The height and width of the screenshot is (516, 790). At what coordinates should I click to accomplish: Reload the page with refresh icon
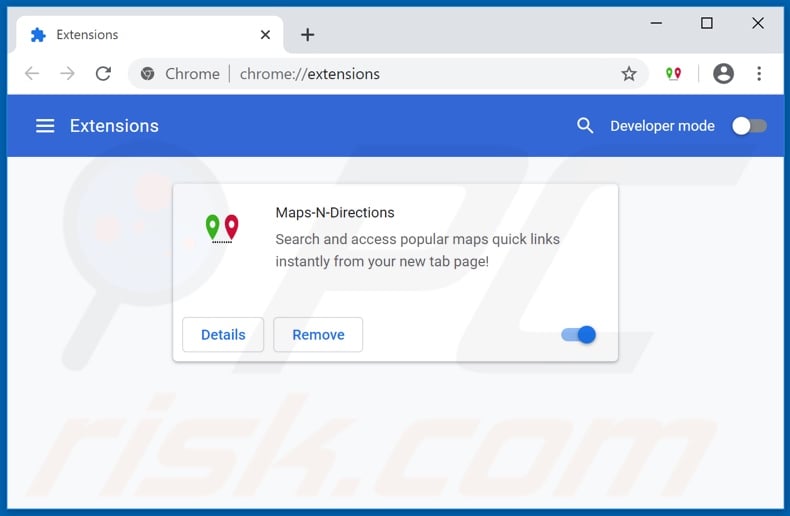[103, 74]
